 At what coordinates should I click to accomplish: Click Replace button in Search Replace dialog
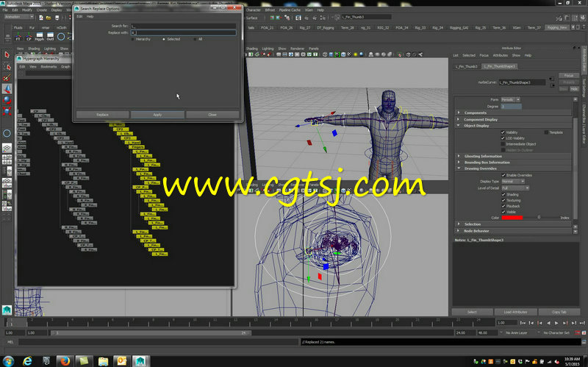102,115
